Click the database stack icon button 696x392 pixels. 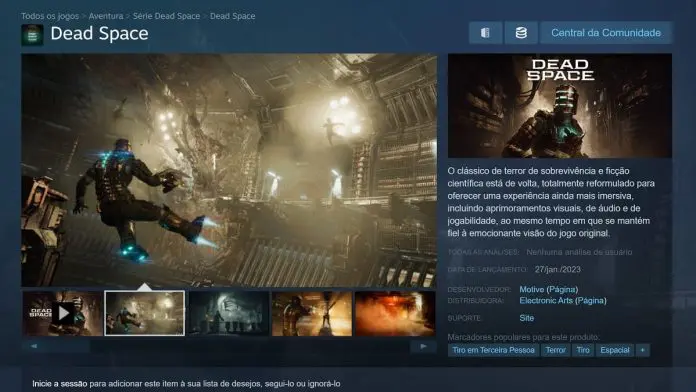point(521,33)
